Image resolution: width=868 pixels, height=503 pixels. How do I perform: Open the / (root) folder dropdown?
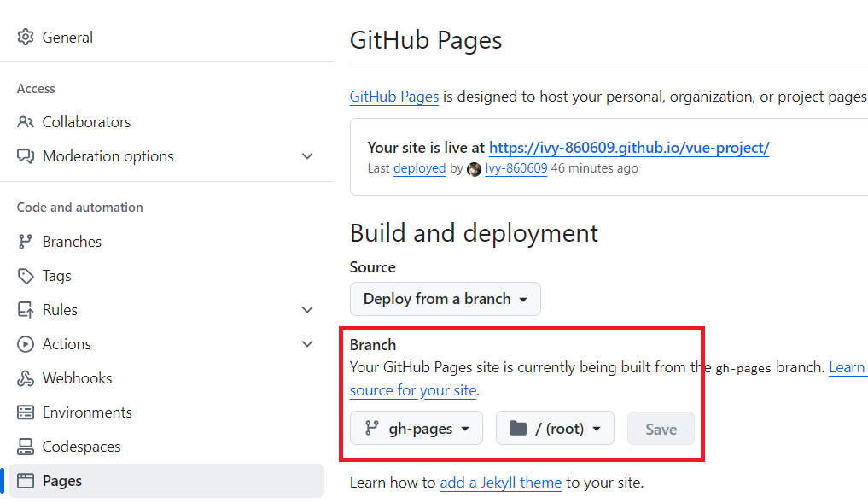tap(555, 429)
